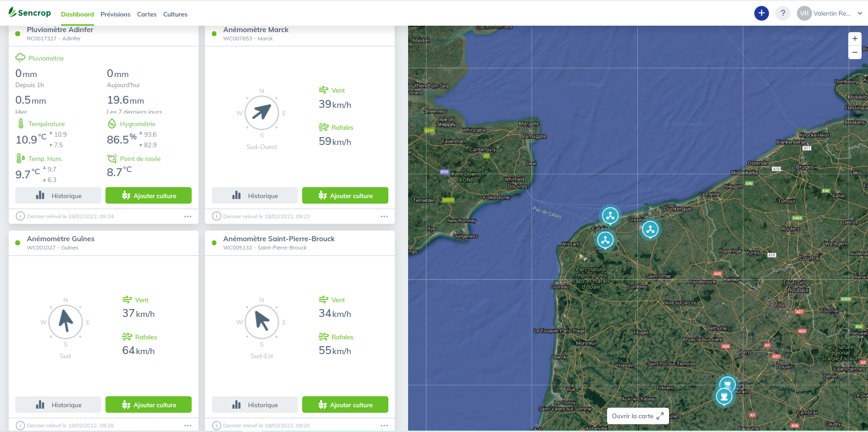Image resolution: width=868 pixels, height=432 pixels.
Task: Open Historique for Anémomètre Marck
Action: pyautogui.click(x=255, y=195)
